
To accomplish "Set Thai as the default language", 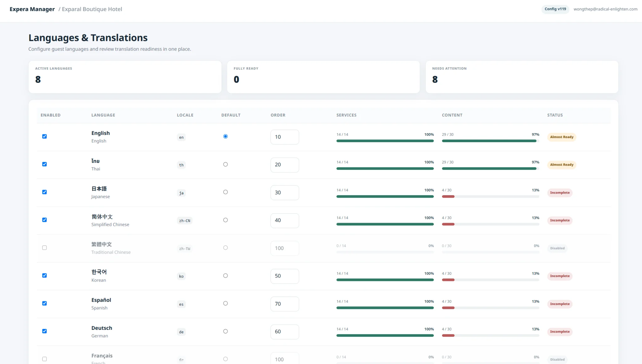I will 225,164.
